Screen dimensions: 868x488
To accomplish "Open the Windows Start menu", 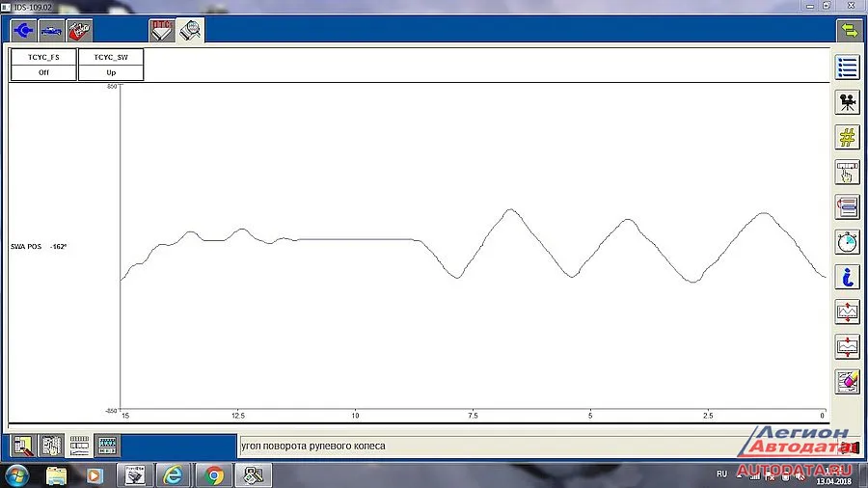I will tap(16, 475).
